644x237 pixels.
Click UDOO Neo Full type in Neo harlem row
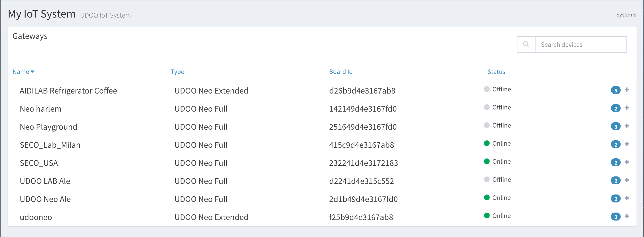point(201,109)
